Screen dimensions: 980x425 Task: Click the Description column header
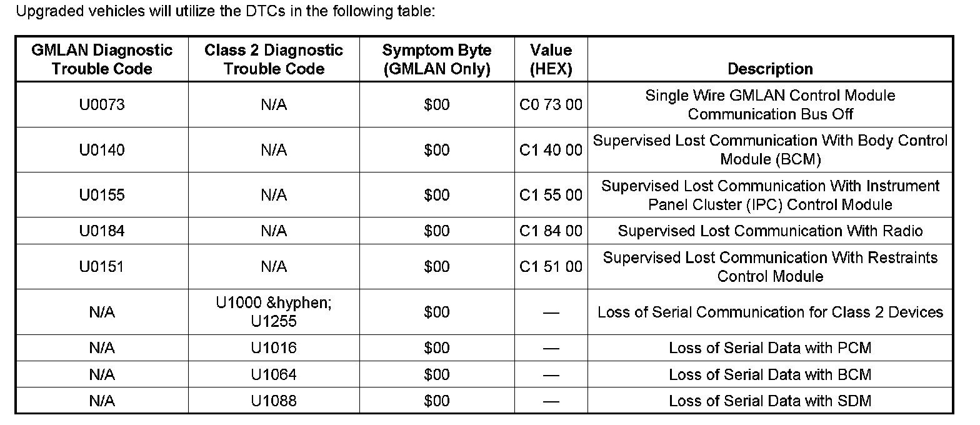pyautogui.click(x=770, y=69)
